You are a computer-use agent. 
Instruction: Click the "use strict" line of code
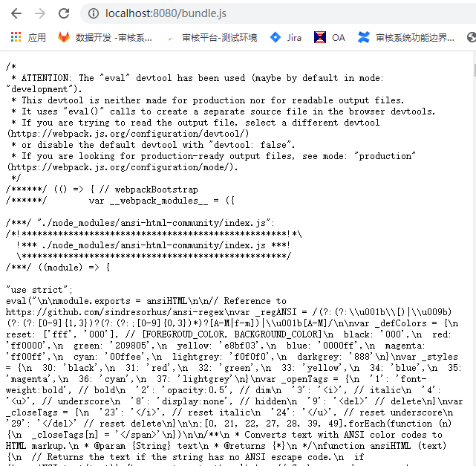point(39,290)
